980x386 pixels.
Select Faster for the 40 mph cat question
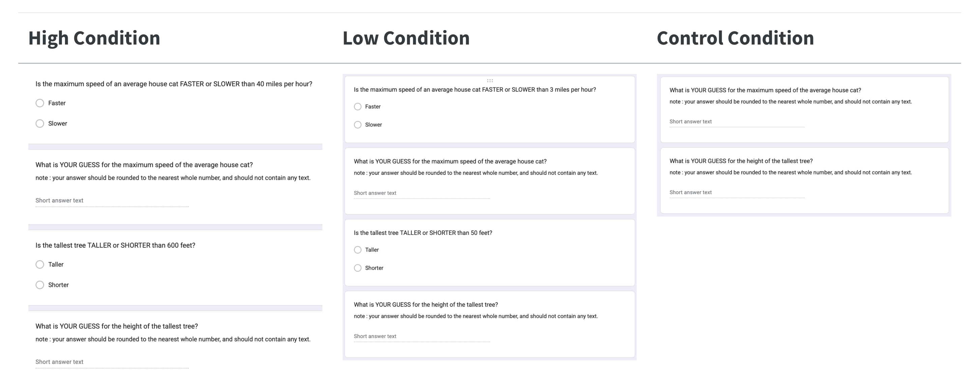coord(40,103)
